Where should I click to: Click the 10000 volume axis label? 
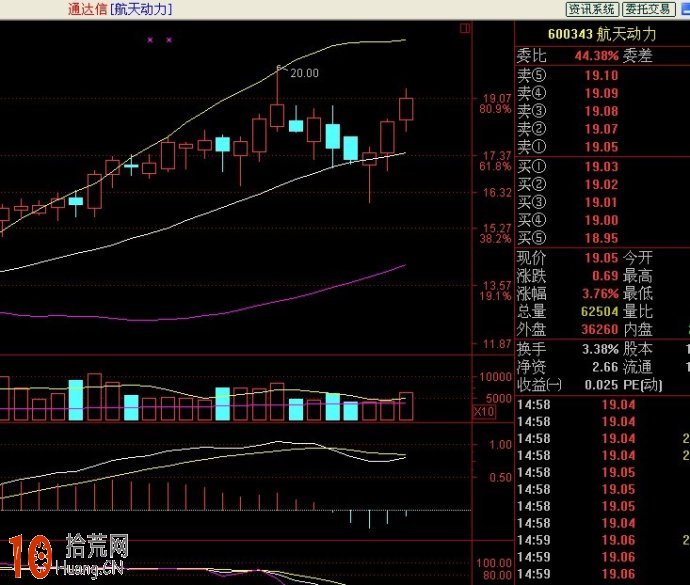[495, 377]
